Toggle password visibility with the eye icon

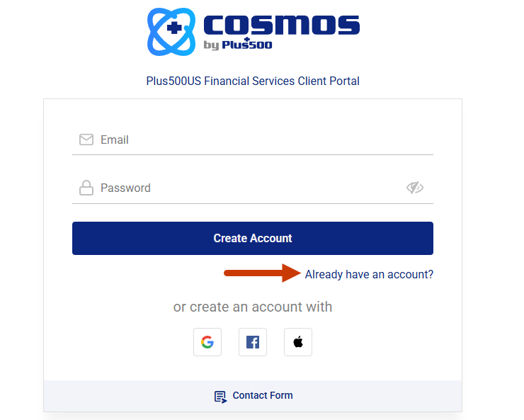coord(414,188)
